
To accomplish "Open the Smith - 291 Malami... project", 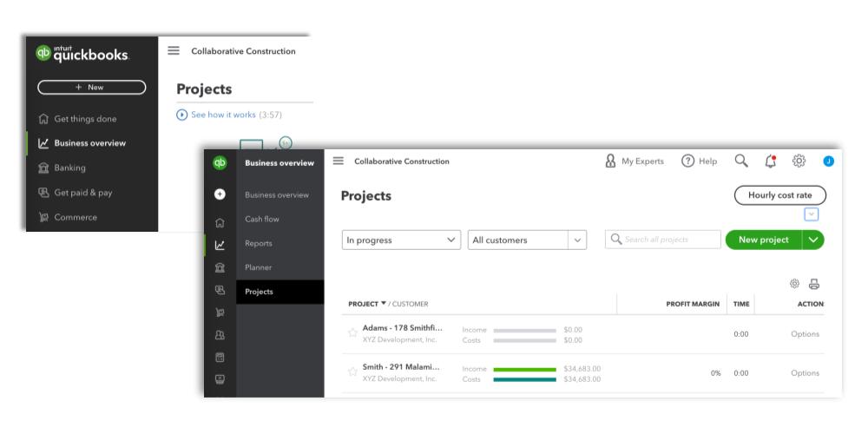I will pyautogui.click(x=401, y=367).
